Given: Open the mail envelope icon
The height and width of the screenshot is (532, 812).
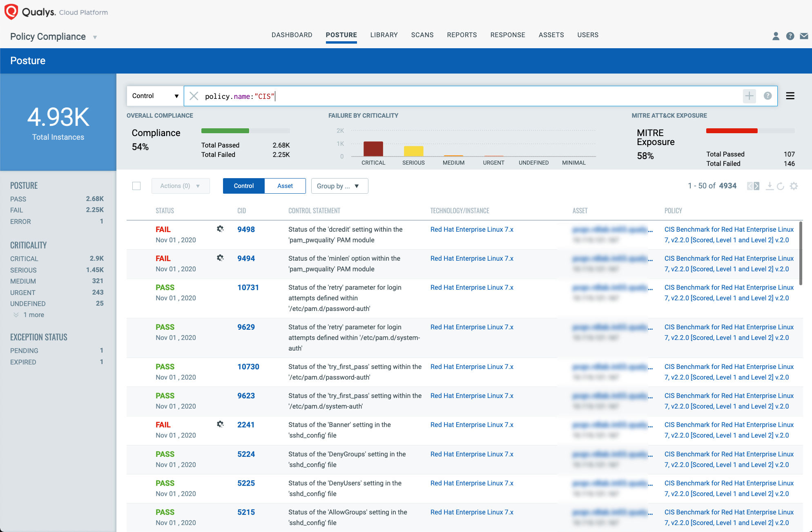Looking at the screenshot, I should click(x=804, y=36).
